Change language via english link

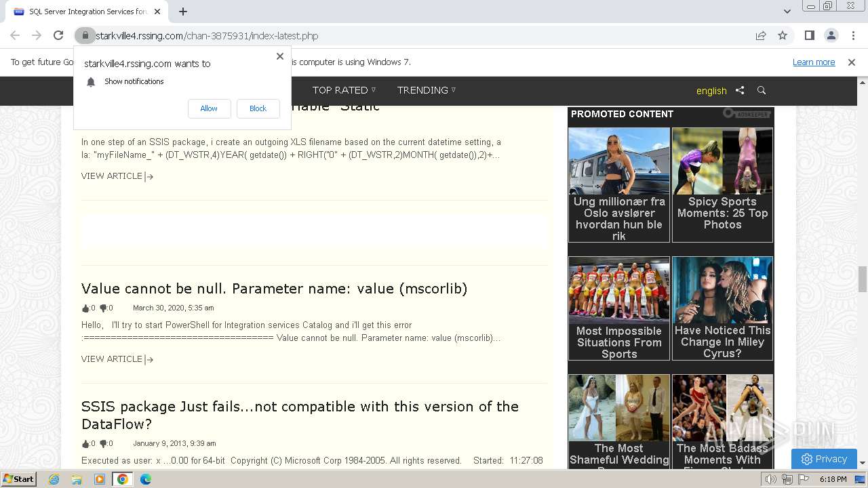(711, 91)
